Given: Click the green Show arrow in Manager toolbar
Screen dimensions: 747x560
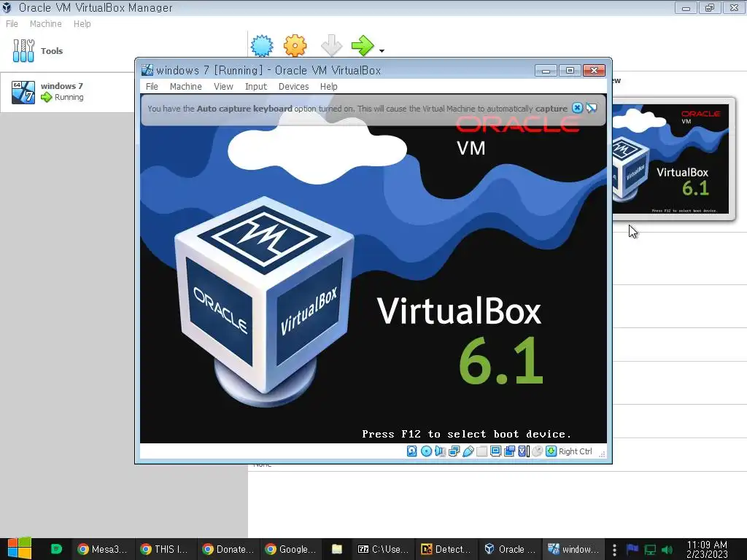Looking at the screenshot, I should [363, 46].
